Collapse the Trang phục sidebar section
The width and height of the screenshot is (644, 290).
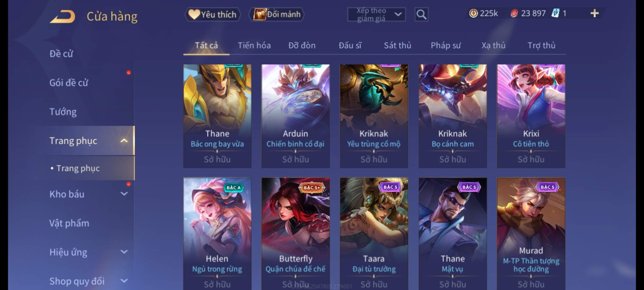point(124,141)
